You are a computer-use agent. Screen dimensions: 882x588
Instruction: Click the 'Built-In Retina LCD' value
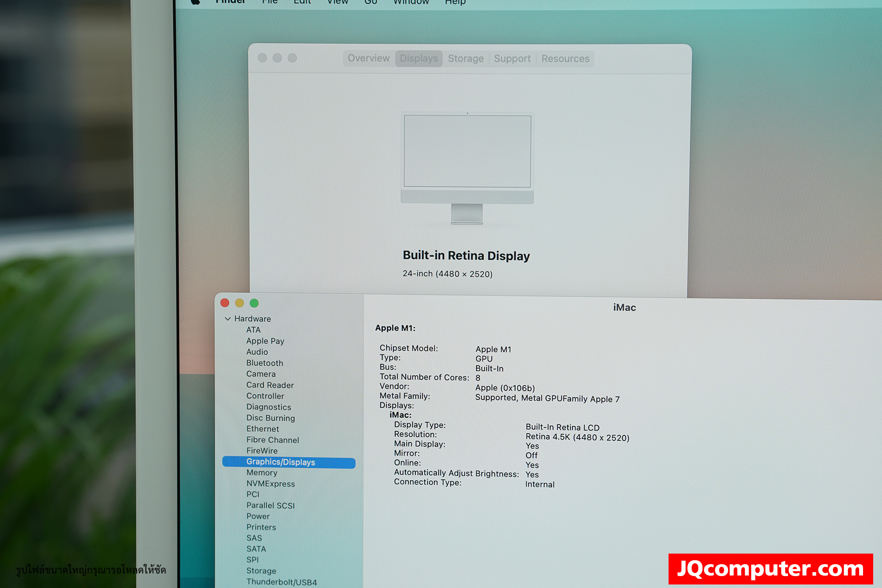tap(562, 427)
